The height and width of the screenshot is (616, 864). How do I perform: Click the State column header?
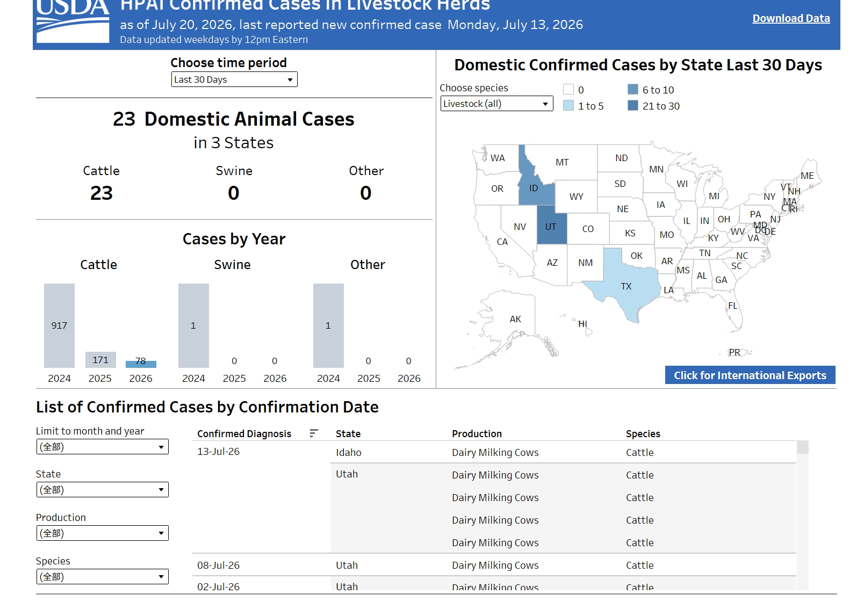point(348,433)
